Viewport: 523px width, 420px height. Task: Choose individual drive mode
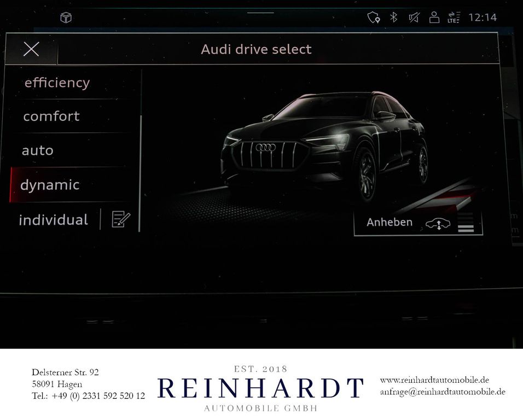coord(53,219)
